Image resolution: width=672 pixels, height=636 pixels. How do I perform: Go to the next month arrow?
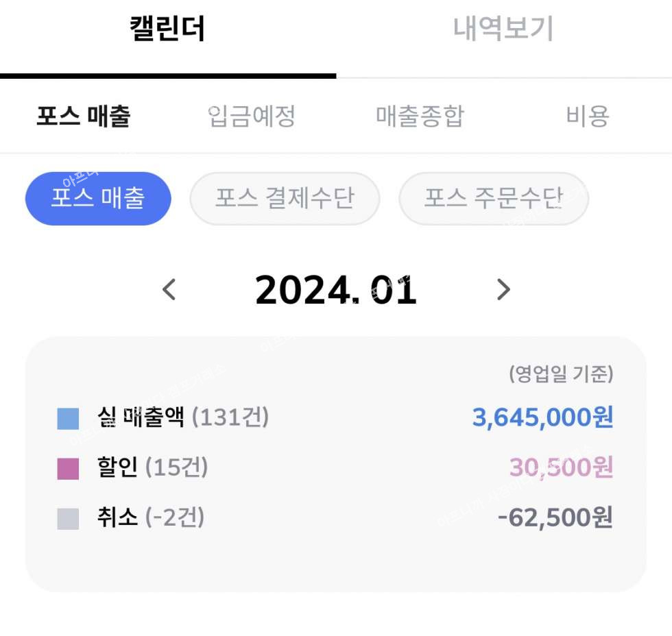click(x=503, y=290)
